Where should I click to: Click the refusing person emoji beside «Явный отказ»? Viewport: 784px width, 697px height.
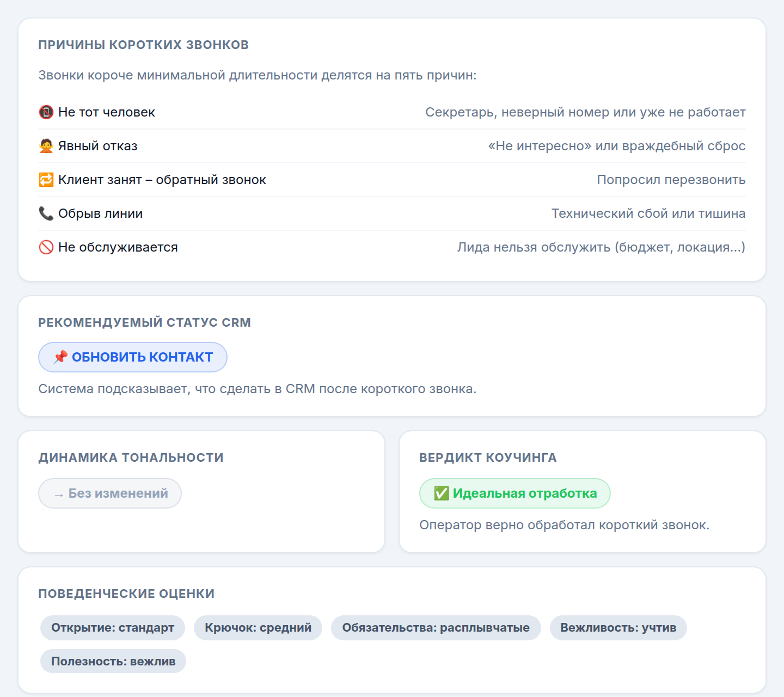(46, 146)
